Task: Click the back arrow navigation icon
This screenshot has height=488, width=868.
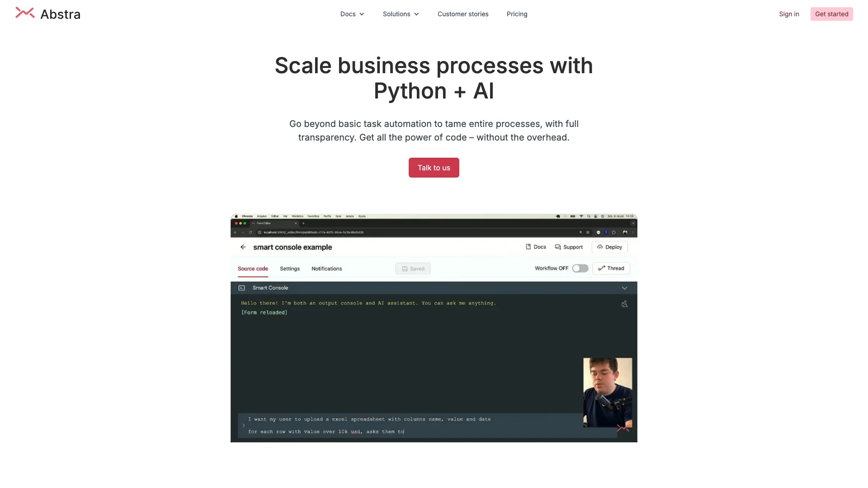Action: pyautogui.click(x=243, y=247)
